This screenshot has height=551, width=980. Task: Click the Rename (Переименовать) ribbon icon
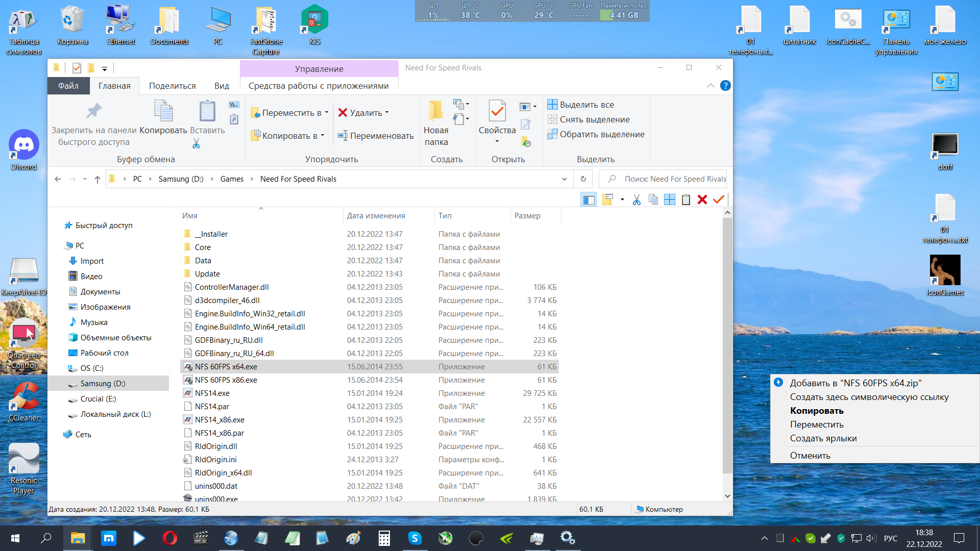[342, 136]
